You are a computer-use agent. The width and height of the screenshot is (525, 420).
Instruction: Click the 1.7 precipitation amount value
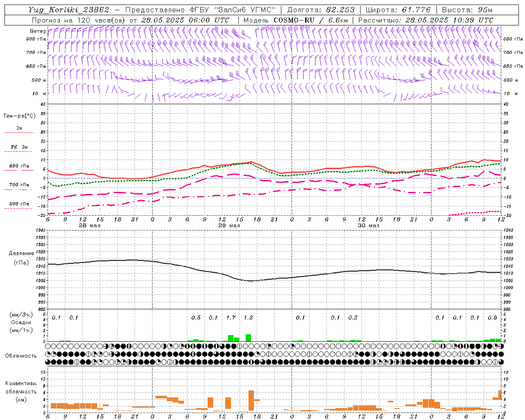(231, 317)
